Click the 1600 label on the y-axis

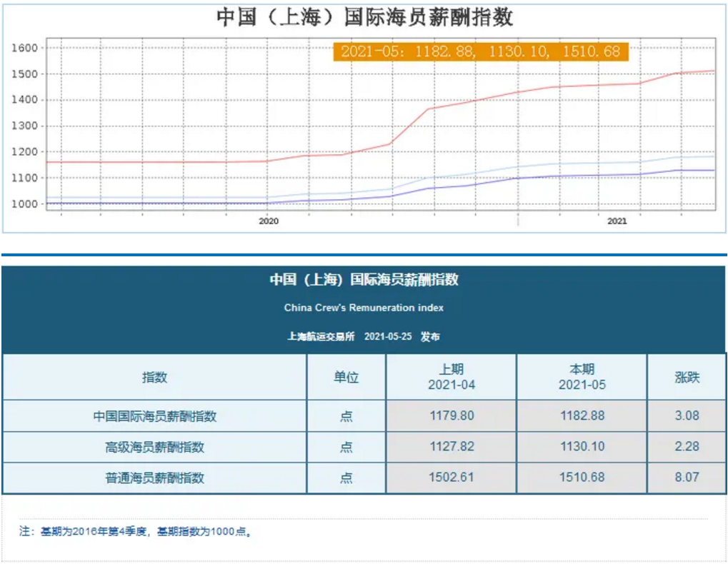tap(26, 48)
